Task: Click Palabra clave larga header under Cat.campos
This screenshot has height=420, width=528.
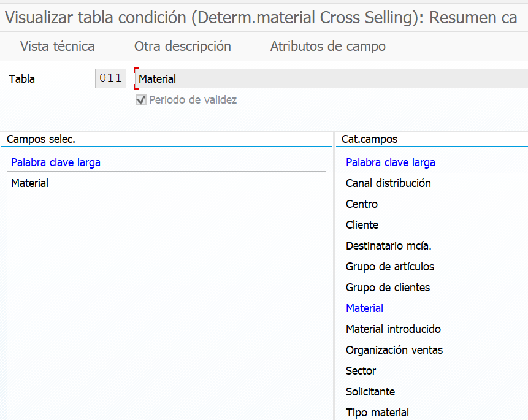Action: [390, 162]
